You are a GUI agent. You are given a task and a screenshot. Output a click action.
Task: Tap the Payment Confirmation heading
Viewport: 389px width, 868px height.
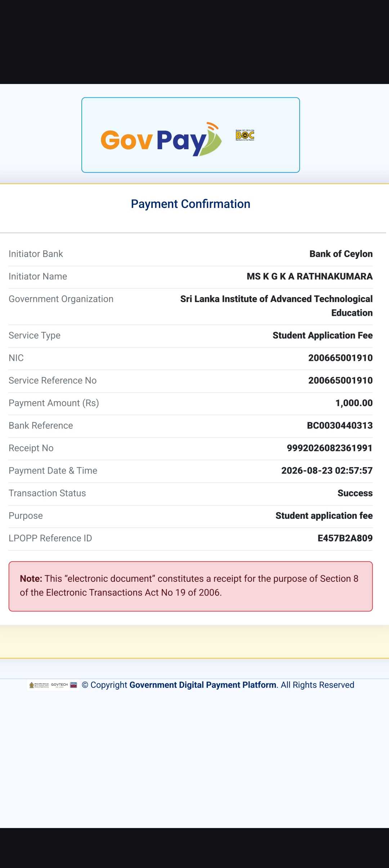coord(191,204)
